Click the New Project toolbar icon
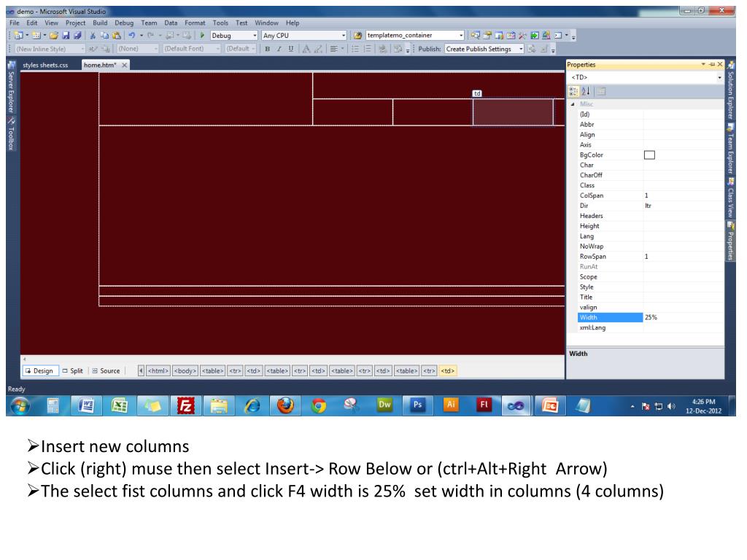747x560 pixels. (x=18, y=35)
